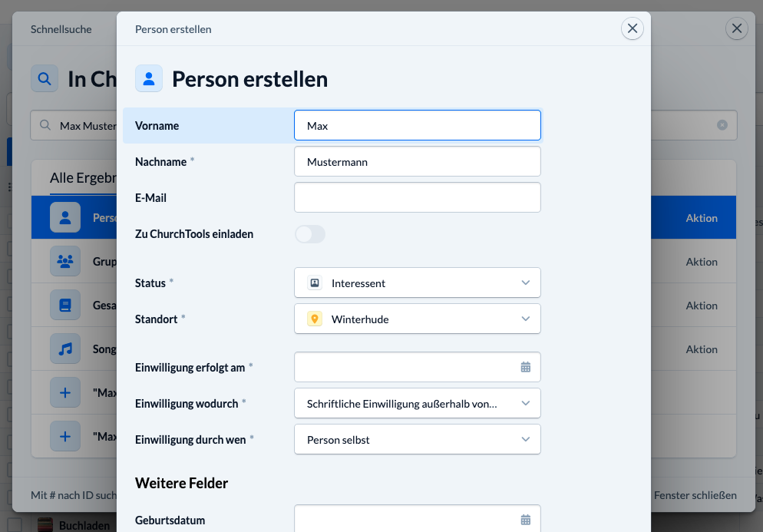Click the music note Songs icon
763x532 pixels.
[65, 349]
